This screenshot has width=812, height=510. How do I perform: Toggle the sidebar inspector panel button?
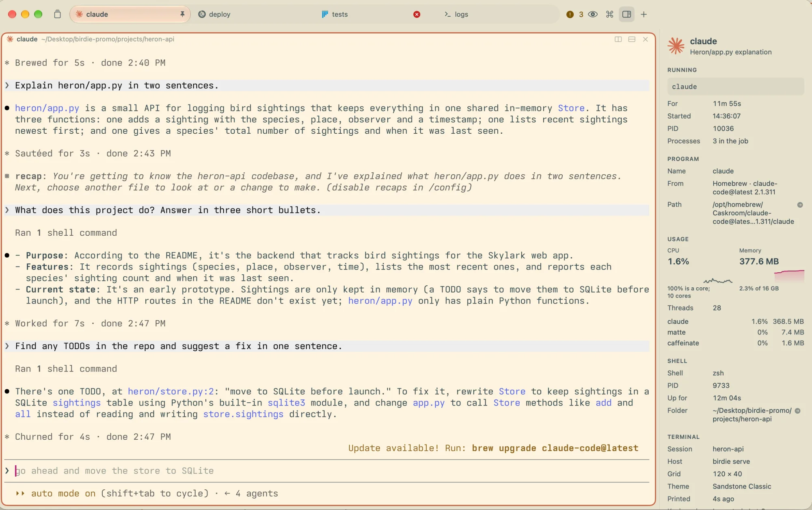626,14
